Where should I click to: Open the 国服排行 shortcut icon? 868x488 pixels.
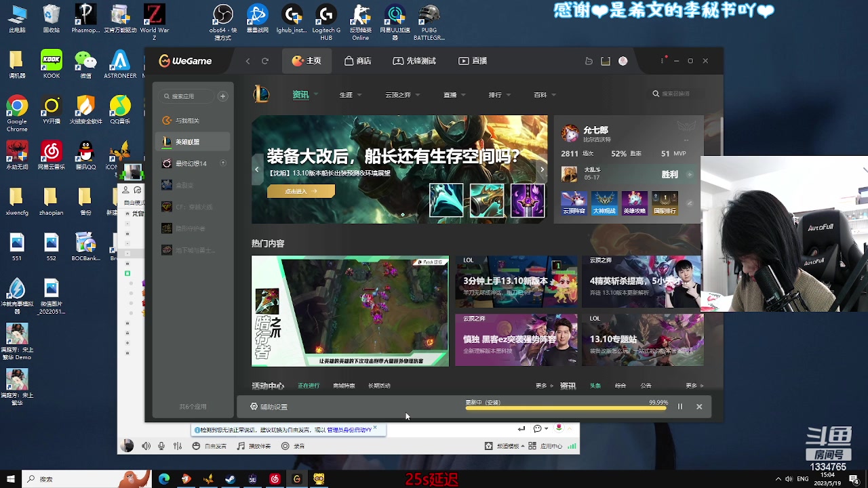665,203
